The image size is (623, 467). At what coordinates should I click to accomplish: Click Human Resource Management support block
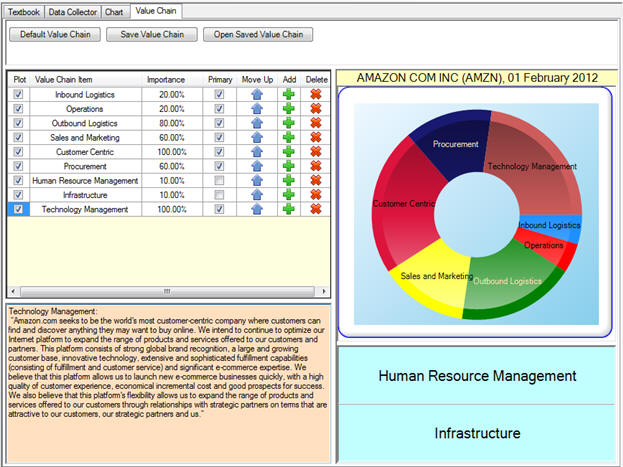pyautogui.click(x=477, y=376)
